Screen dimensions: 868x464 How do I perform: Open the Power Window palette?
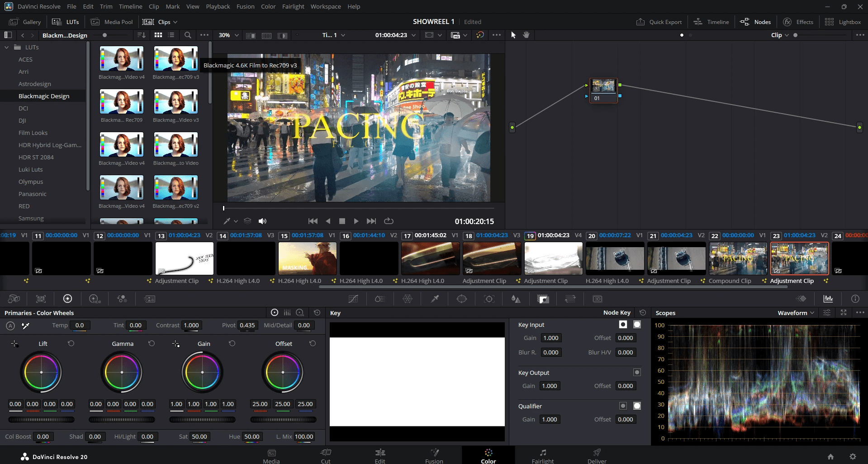coord(462,299)
